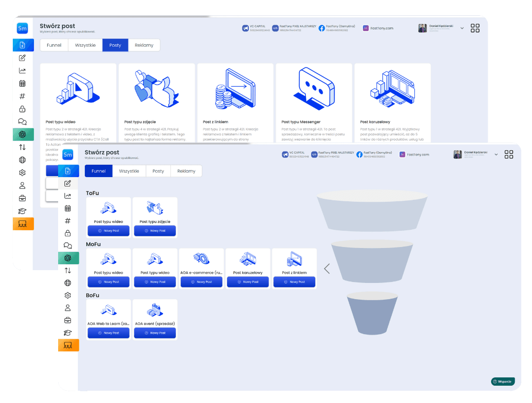Select the Wszystkie tab in the back window
Viewport: 532px width, 403px height.
click(x=85, y=45)
